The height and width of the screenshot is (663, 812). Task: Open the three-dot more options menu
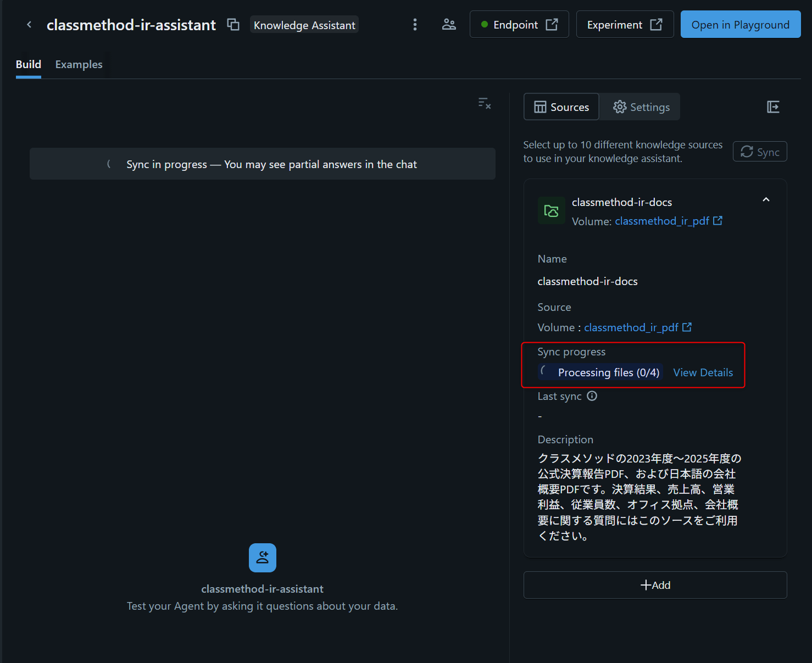[415, 25]
